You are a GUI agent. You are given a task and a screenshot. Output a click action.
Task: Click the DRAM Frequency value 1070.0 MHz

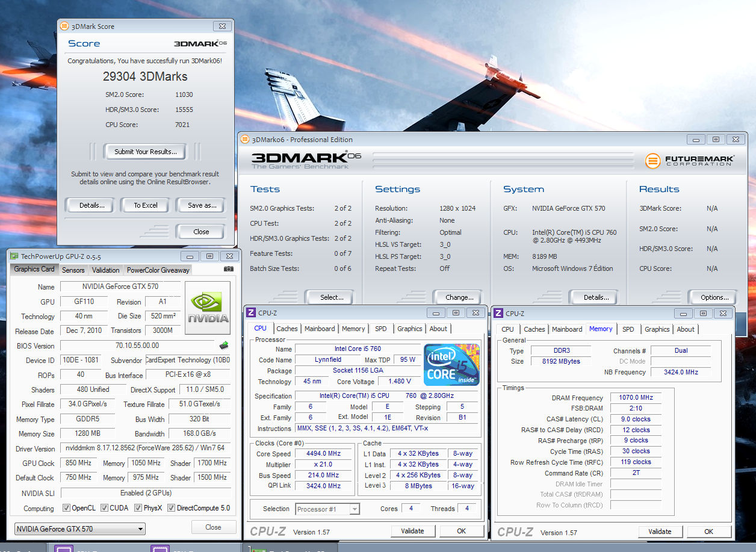click(x=636, y=398)
